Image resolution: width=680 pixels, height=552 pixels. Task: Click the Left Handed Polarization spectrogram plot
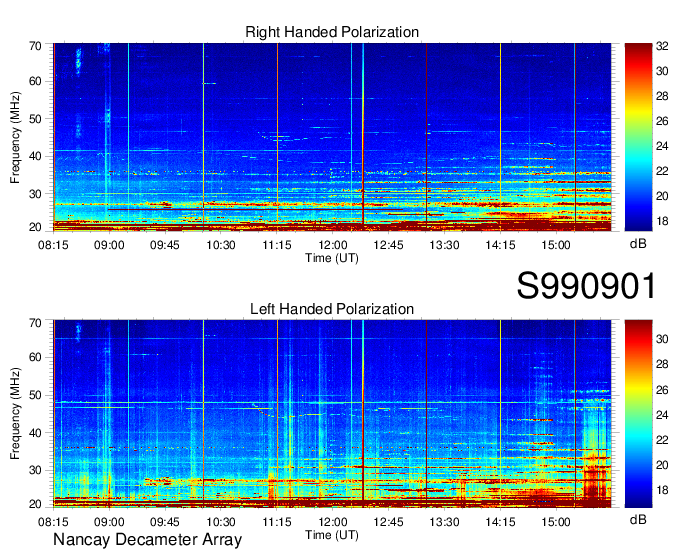pyautogui.click(x=332, y=414)
